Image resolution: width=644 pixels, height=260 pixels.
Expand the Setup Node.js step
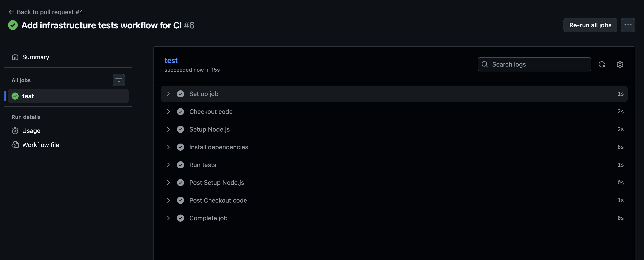(x=169, y=129)
